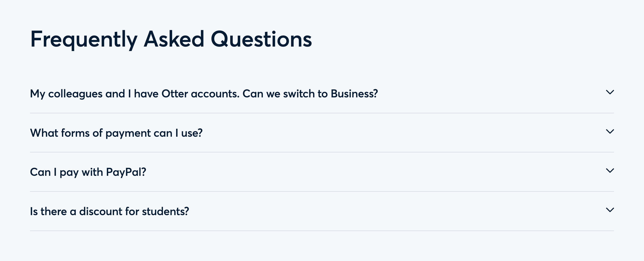Click the separator line beneath the PayPal question

click(322, 191)
